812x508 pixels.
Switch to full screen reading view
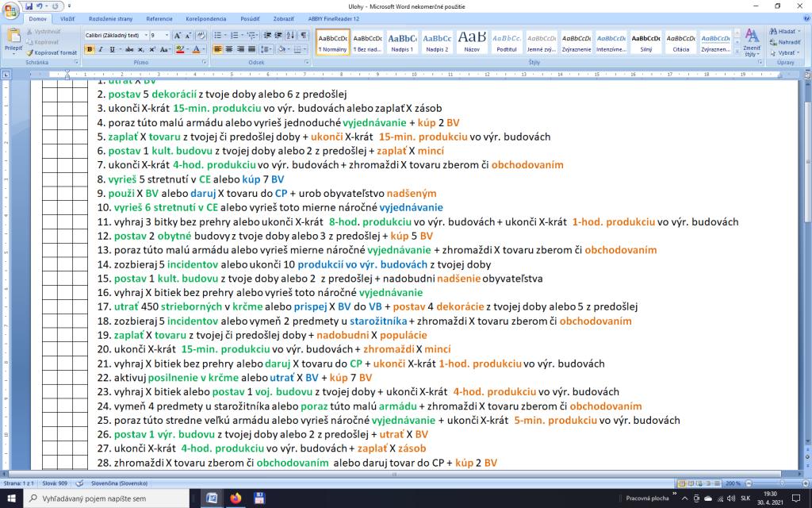pyautogui.click(x=690, y=483)
